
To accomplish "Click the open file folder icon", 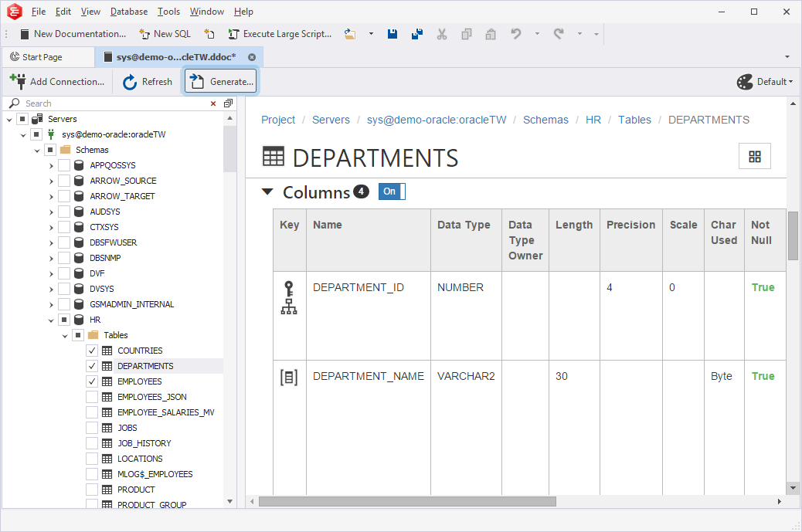I will click(350, 34).
